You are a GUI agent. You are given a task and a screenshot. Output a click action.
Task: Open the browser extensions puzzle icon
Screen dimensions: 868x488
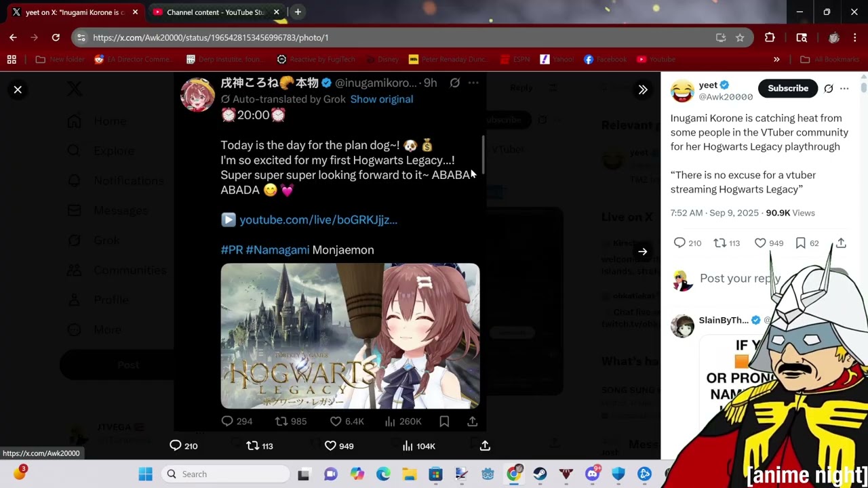click(770, 37)
